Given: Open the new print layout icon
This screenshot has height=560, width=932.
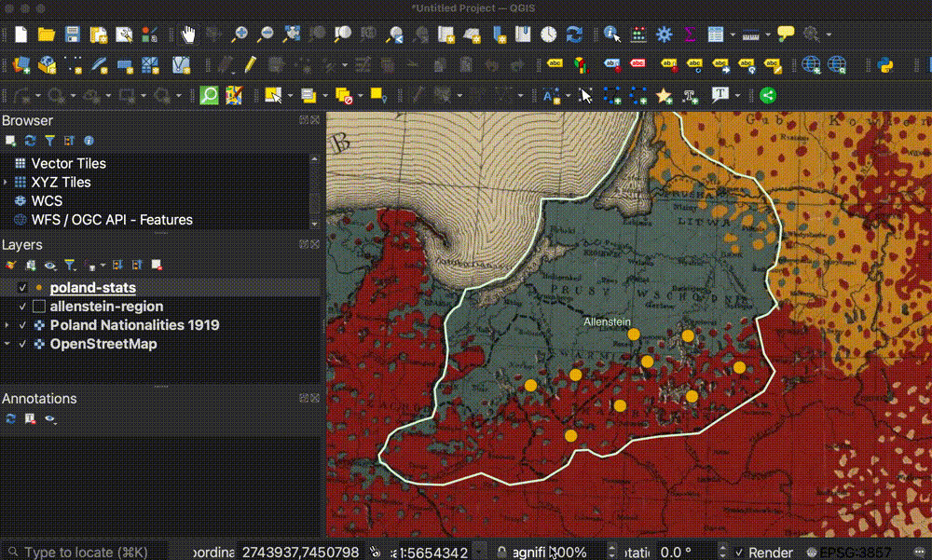Looking at the screenshot, I should (98, 34).
